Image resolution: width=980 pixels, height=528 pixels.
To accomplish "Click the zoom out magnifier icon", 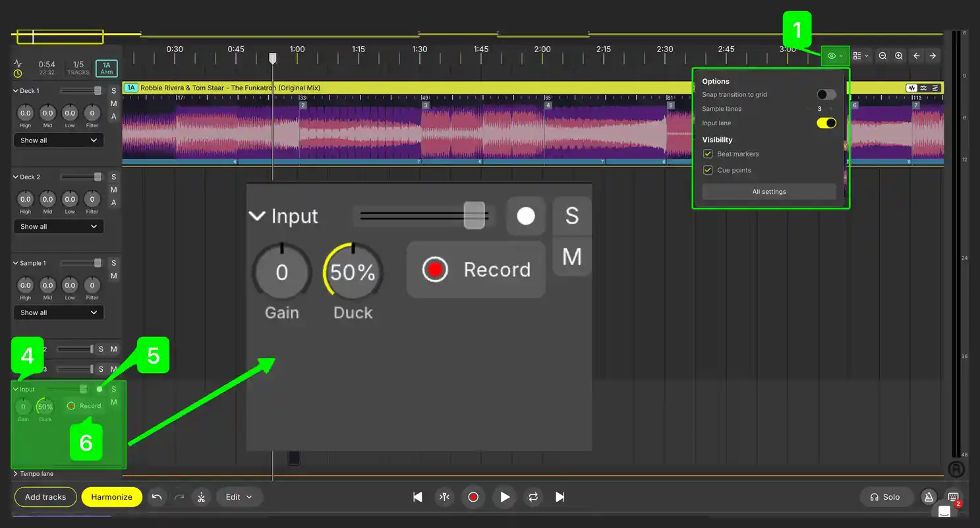I will (x=882, y=57).
